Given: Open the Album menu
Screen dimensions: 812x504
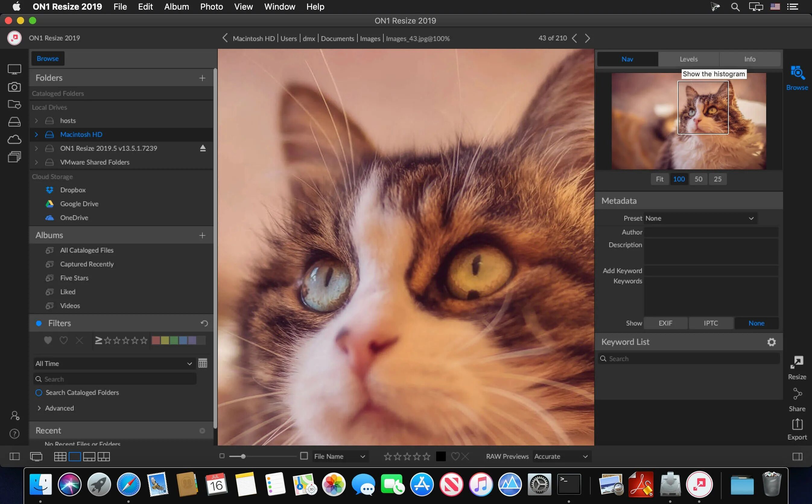Looking at the screenshot, I should pos(176,7).
